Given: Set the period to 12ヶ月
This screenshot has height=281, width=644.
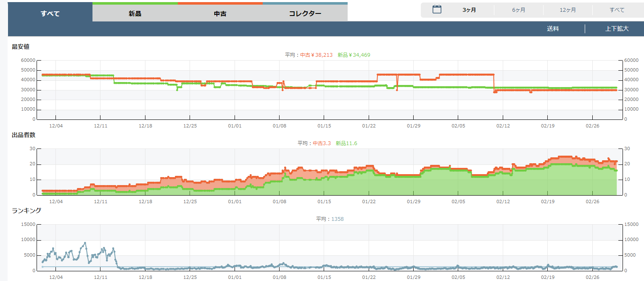Looking at the screenshot, I should pos(567,10).
